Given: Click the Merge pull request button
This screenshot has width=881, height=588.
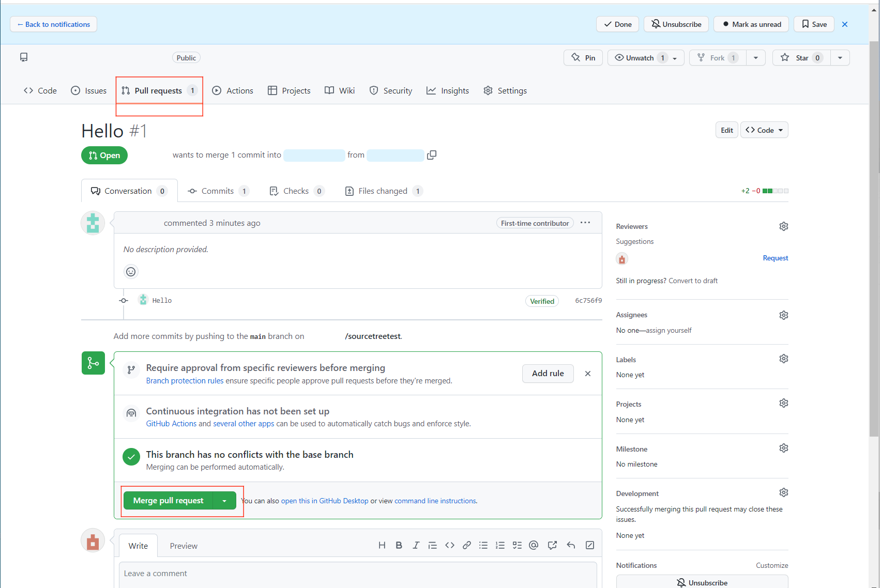Looking at the screenshot, I should point(168,501).
